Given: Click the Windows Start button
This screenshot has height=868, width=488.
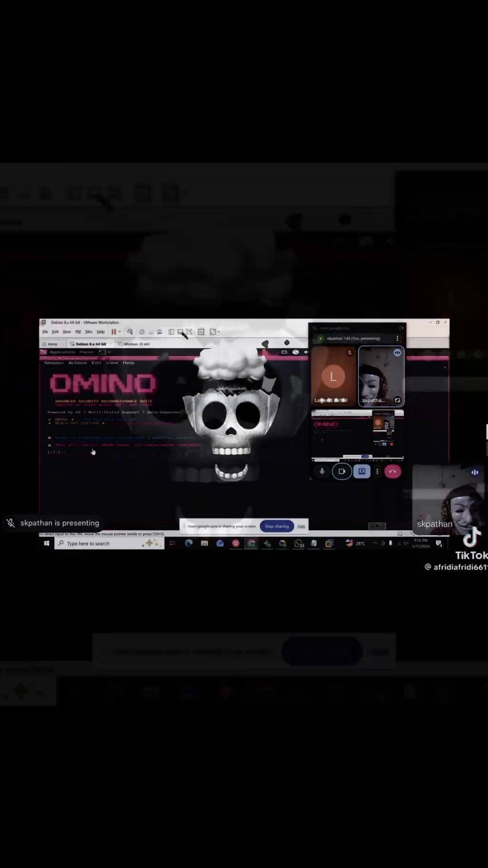Looking at the screenshot, I should click(x=47, y=543).
